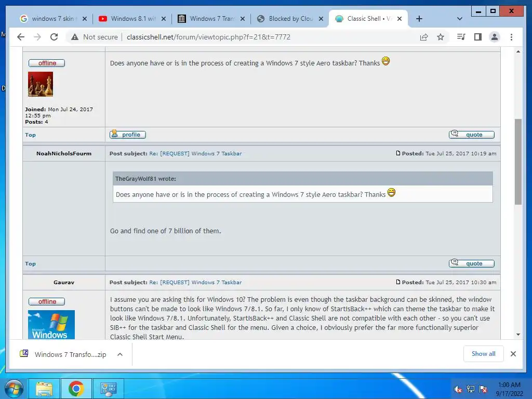
Task: Bookmark this page with the star icon
Action: 441,37
